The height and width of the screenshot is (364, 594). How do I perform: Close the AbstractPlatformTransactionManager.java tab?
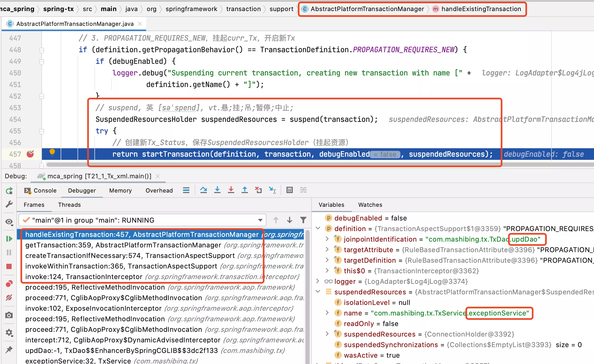point(140,24)
